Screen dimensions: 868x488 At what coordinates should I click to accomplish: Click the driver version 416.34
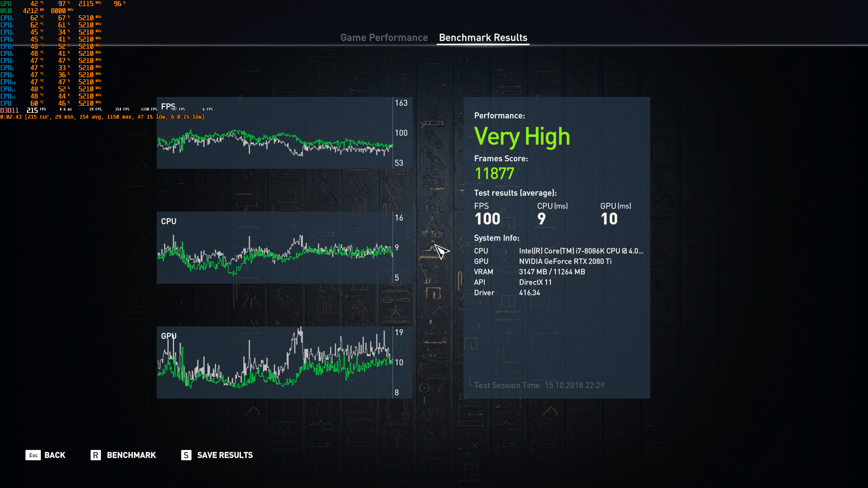click(529, 292)
